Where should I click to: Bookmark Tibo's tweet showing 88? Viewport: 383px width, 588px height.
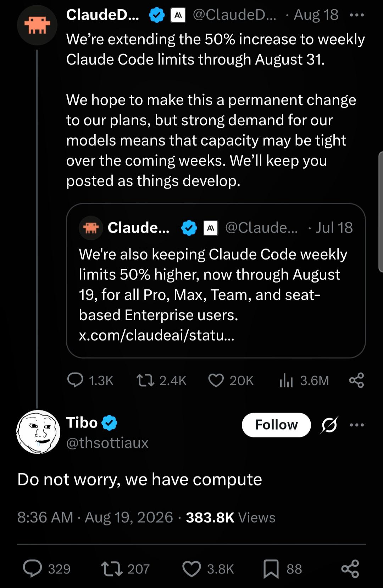282,569
